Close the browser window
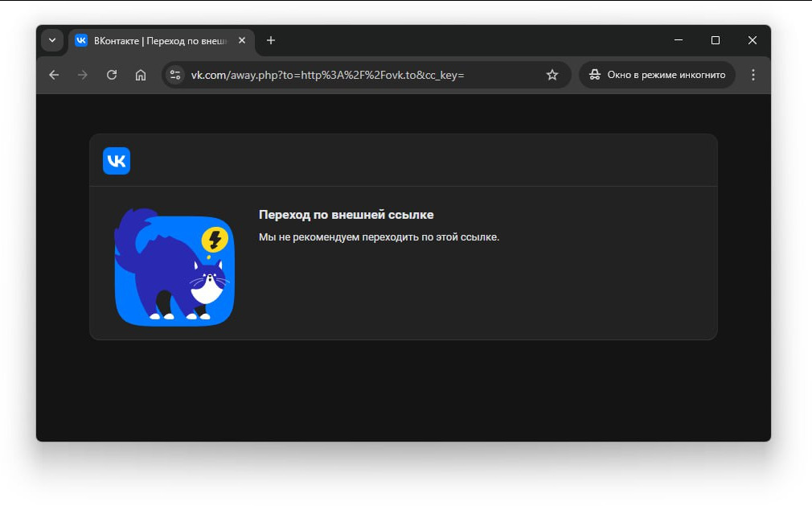812x506 pixels. coord(753,40)
